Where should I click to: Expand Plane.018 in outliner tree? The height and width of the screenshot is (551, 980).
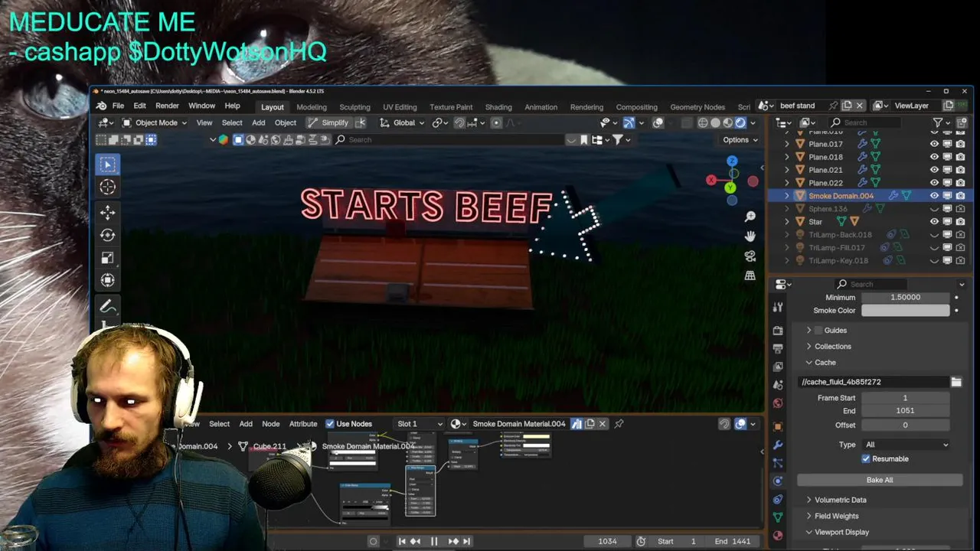pos(787,157)
